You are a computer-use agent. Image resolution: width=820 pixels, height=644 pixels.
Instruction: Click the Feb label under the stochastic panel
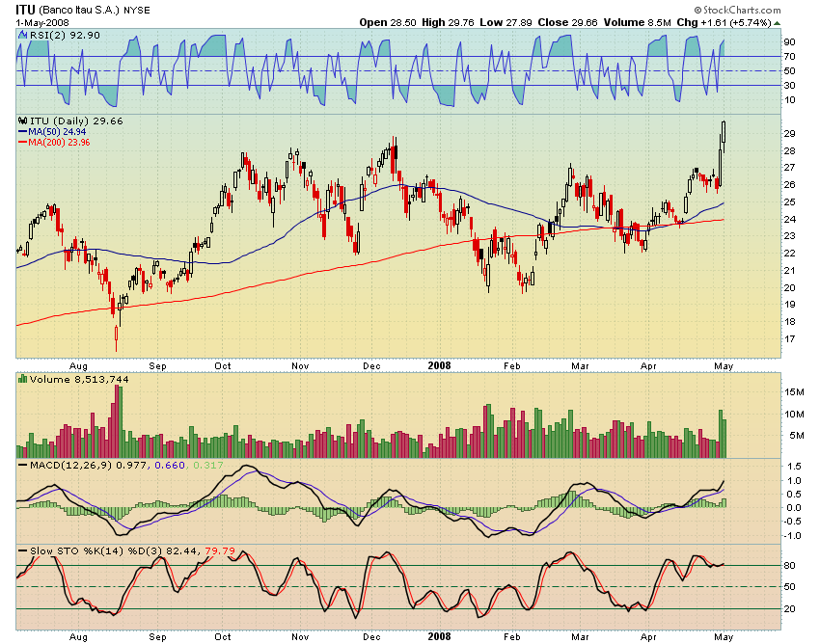pyautogui.click(x=511, y=636)
